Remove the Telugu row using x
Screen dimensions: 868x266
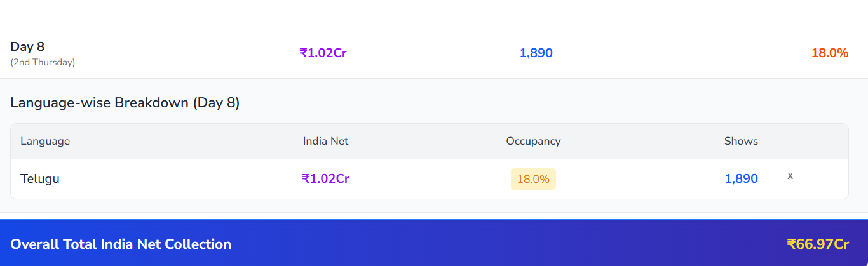click(790, 176)
